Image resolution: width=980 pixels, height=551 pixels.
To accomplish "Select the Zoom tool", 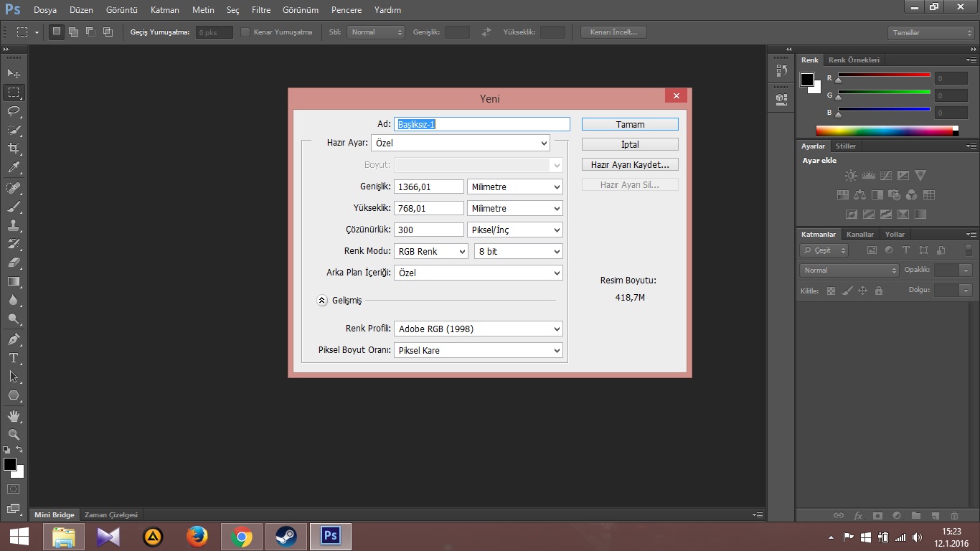I will pyautogui.click(x=14, y=435).
